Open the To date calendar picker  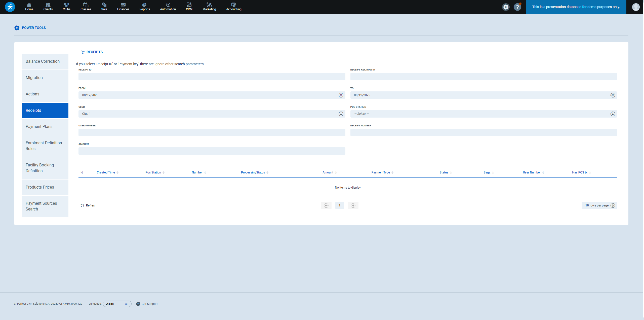pyautogui.click(x=613, y=95)
